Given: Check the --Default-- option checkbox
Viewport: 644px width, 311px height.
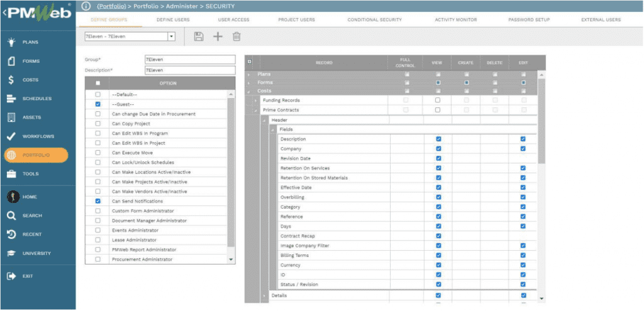Looking at the screenshot, I should point(97,94).
